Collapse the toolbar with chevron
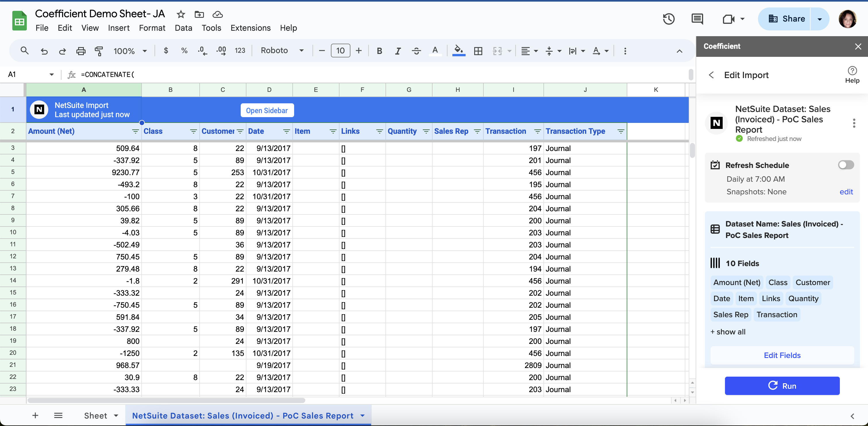This screenshot has width=868, height=426. click(x=680, y=51)
